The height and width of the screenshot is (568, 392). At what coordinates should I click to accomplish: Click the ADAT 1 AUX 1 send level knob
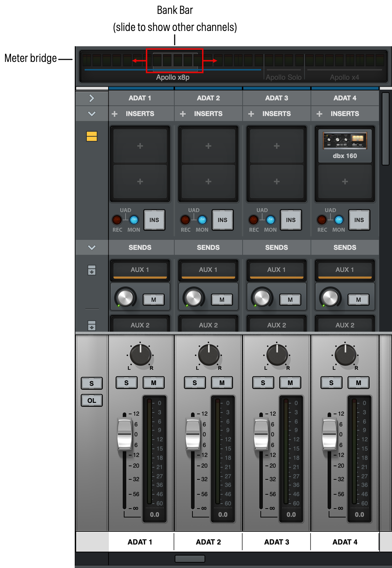pyautogui.click(x=126, y=298)
